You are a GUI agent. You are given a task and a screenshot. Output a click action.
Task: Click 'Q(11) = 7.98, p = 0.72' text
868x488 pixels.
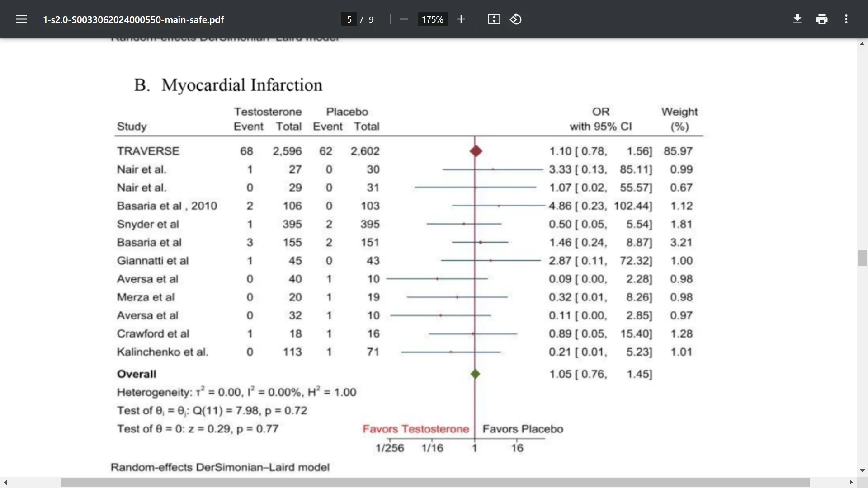pyautogui.click(x=250, y=410)
